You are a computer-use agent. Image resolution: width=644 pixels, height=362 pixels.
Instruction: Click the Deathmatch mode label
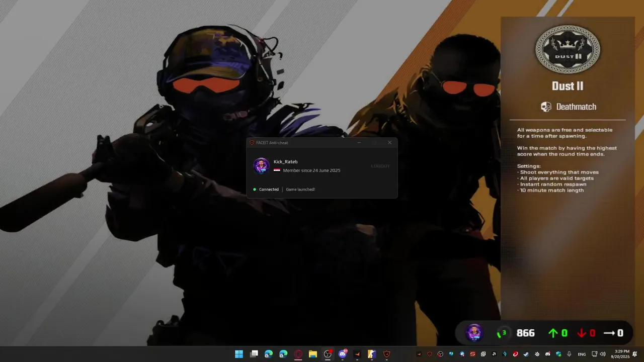[x=576, y=107]
